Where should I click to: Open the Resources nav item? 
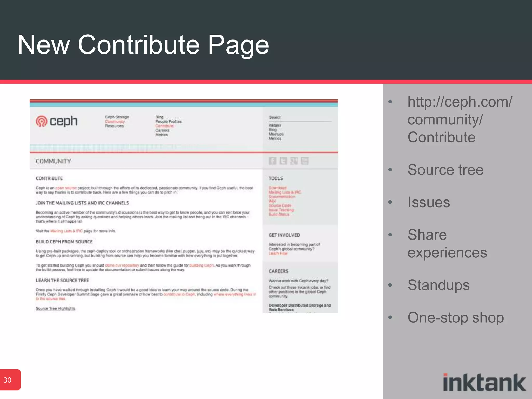pos(114,126)
